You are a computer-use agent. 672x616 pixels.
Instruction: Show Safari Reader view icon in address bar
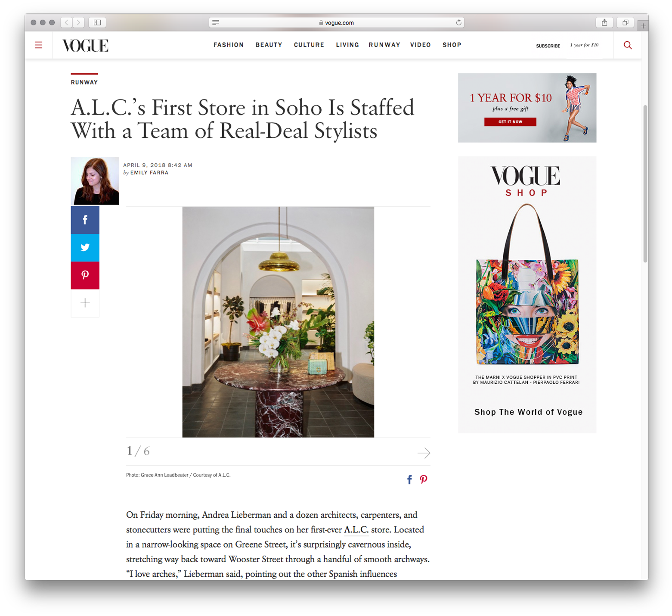click(x=216, y=22)
